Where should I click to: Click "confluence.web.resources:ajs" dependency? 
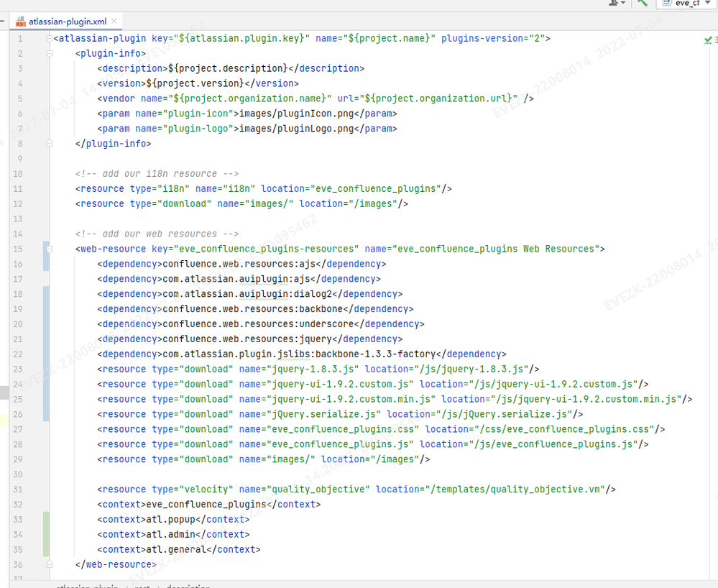(x=239, y=264)
